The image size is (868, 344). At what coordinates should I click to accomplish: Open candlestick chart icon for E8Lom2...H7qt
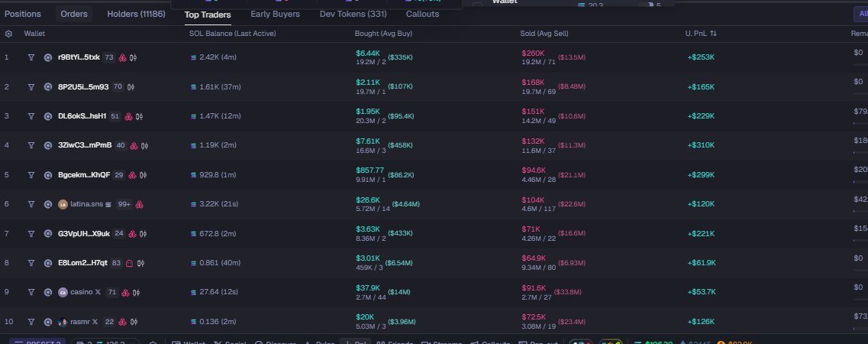click(140, 262)
